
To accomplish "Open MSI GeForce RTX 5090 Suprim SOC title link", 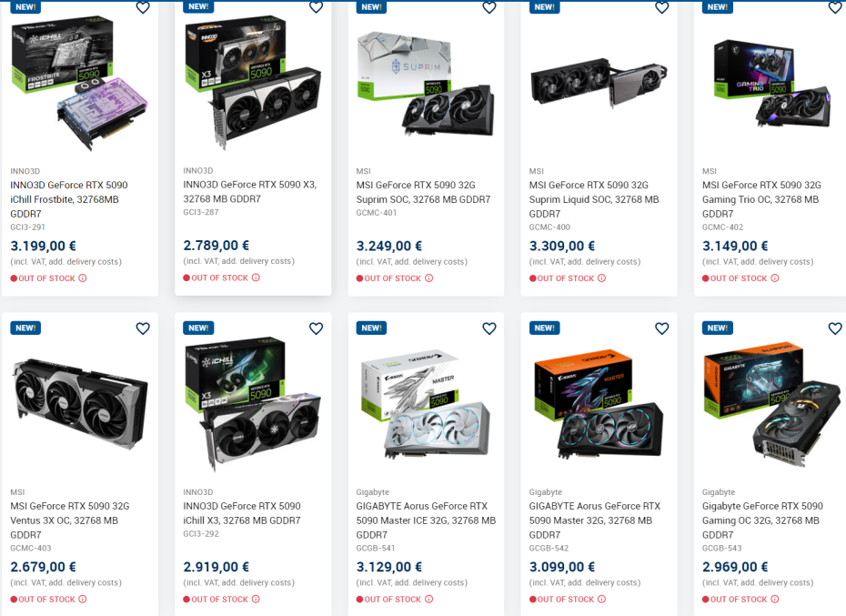I will coord(423,192).
